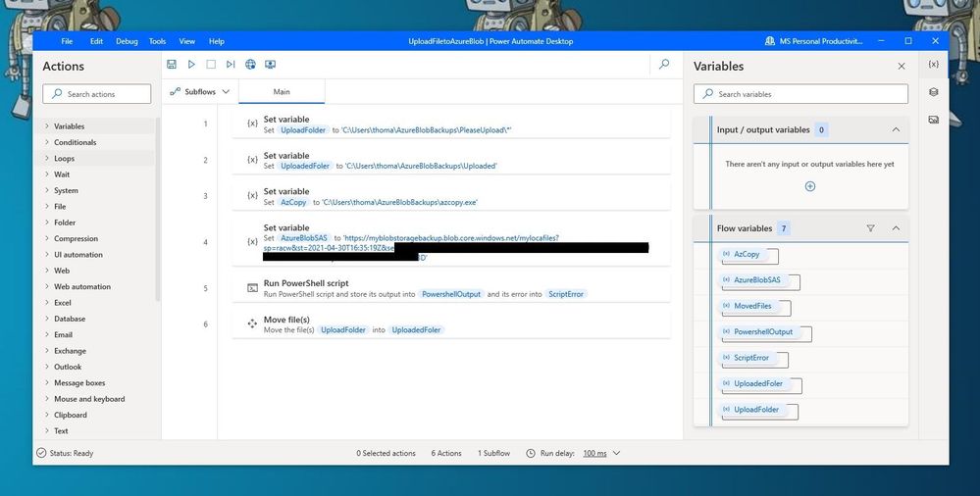Click the flow variables filter icon

pos(871,228)
